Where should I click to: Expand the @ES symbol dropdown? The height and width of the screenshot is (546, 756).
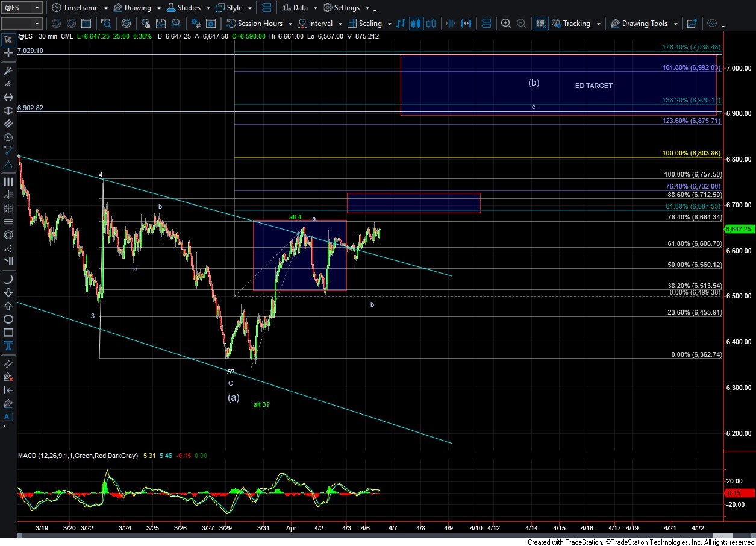pyautogui.click(x=36, y=8)
